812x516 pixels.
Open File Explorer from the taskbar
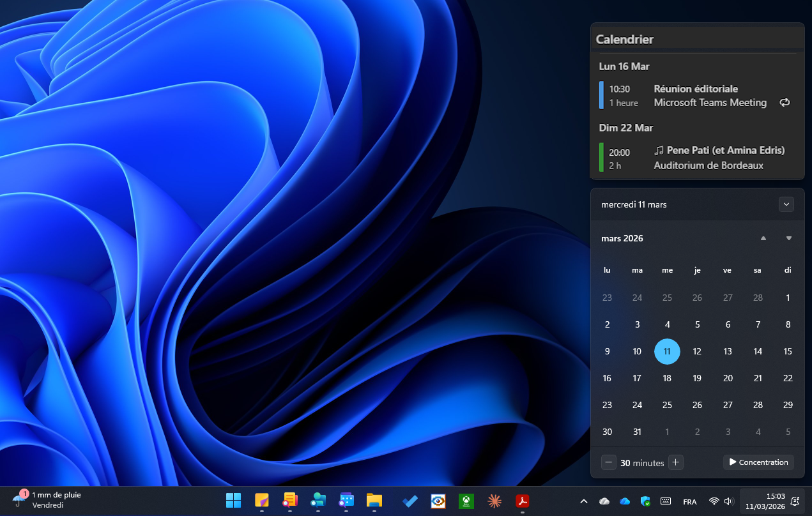[x=374, y=501]
